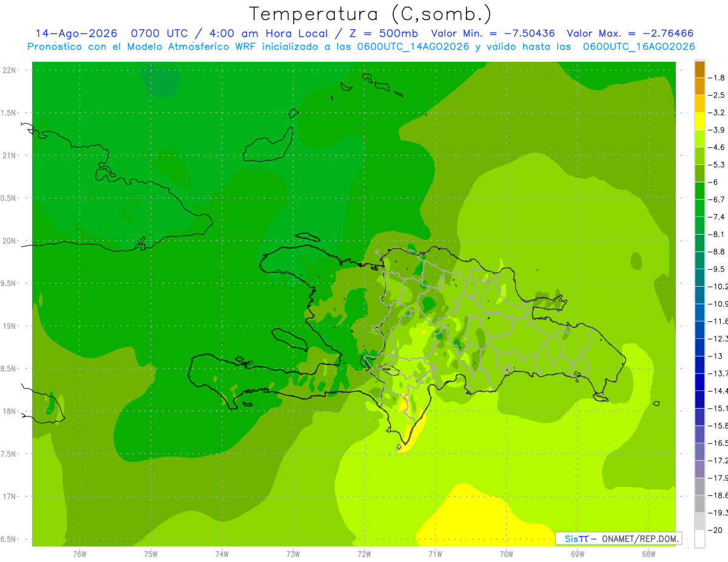Click the 71W longitude label
The image size is (728, 562).
click(x=435, y=554)
